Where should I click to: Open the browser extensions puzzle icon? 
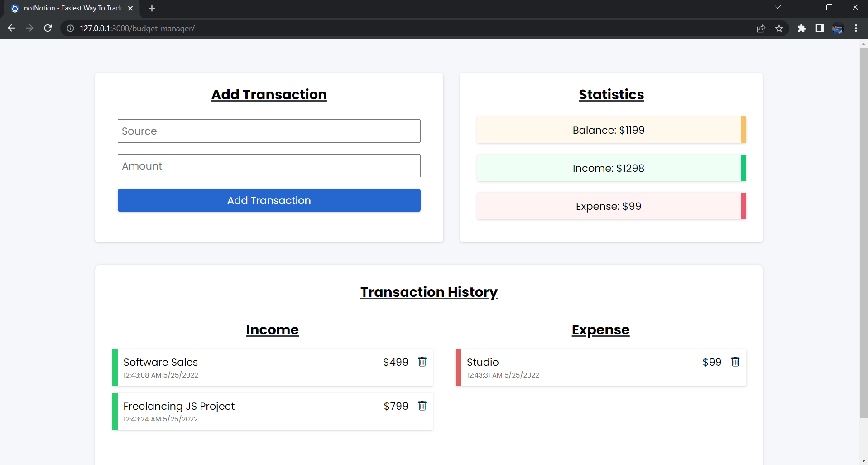pyautogui.click(x=801, y=29)
